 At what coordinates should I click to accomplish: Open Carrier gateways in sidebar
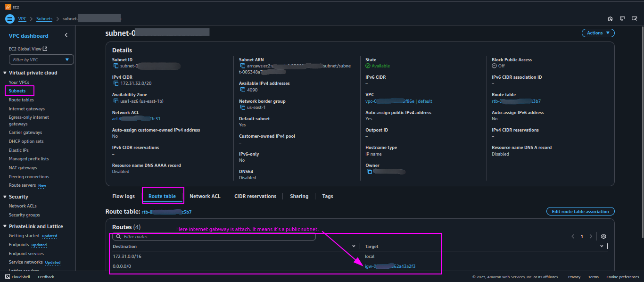pos(25,133)
